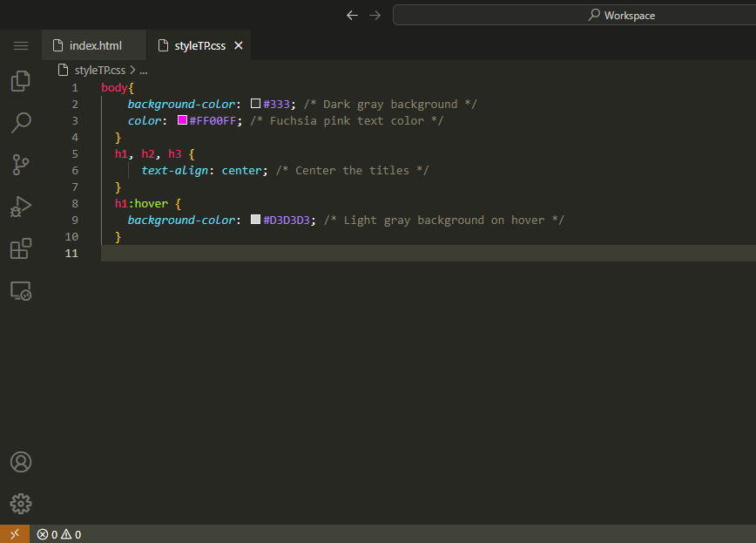Open the Explorer view icon

[20, 81]
